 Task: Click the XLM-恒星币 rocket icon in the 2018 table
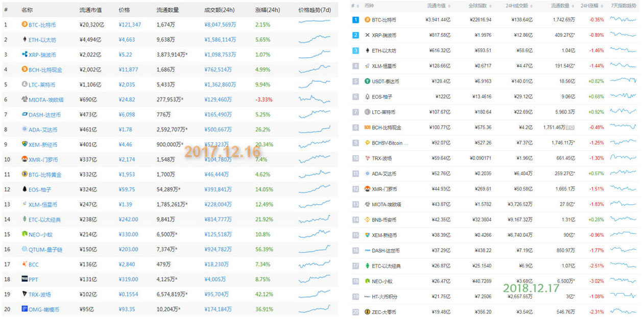368,66
